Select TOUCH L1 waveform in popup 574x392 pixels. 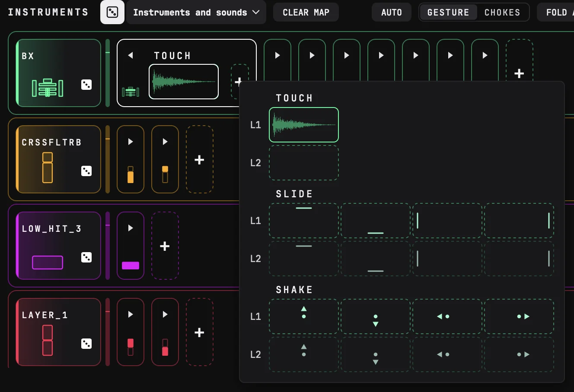click(x=304, y=125)
